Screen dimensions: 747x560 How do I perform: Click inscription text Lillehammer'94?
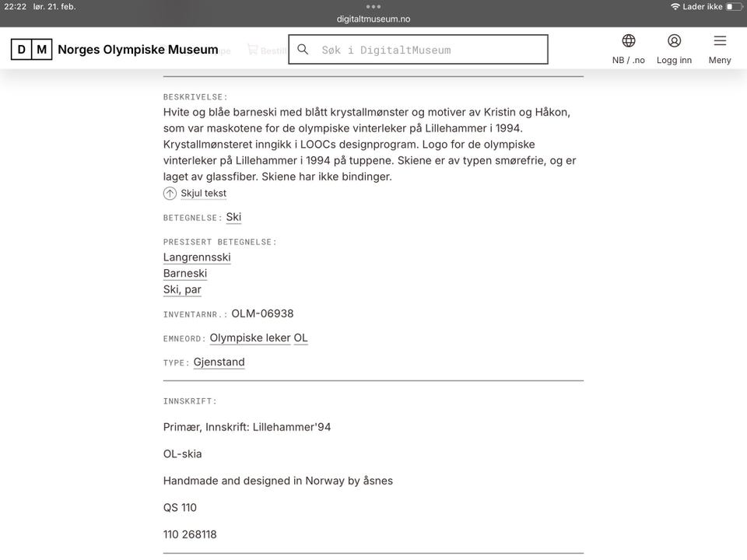(x=292, y=427)
